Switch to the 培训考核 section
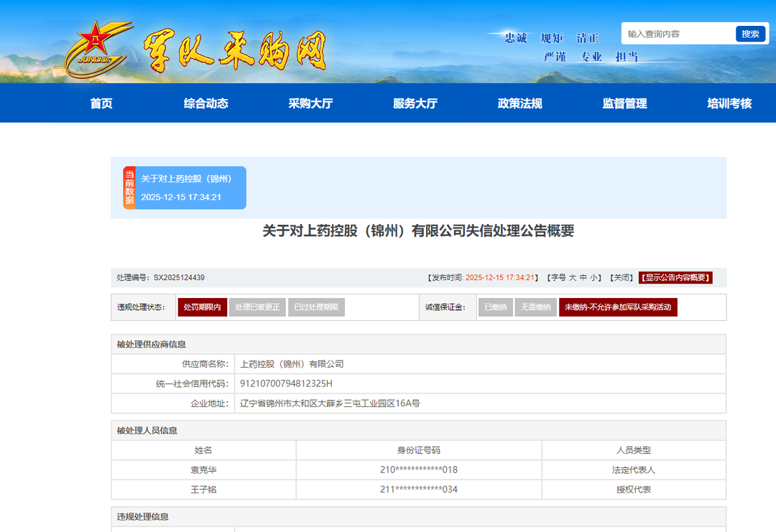 [x=729, y=103]
